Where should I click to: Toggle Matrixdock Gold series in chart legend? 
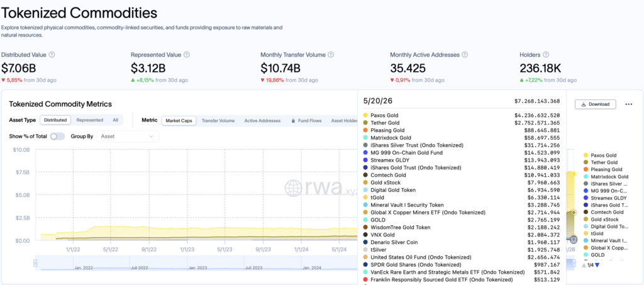[606, 177]
